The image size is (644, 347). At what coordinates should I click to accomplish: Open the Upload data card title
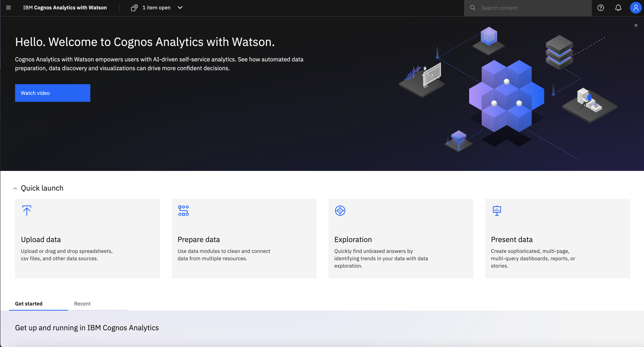(41, 240)
